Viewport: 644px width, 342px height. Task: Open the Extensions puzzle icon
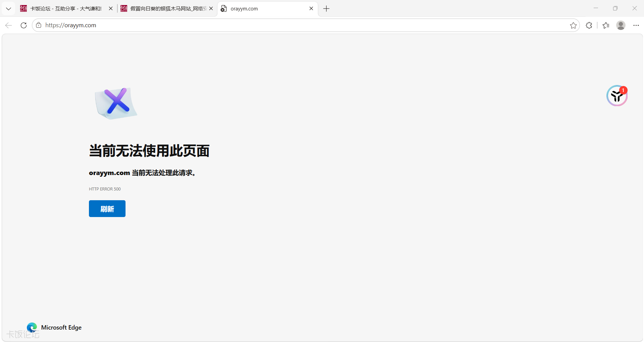point(589,25)
